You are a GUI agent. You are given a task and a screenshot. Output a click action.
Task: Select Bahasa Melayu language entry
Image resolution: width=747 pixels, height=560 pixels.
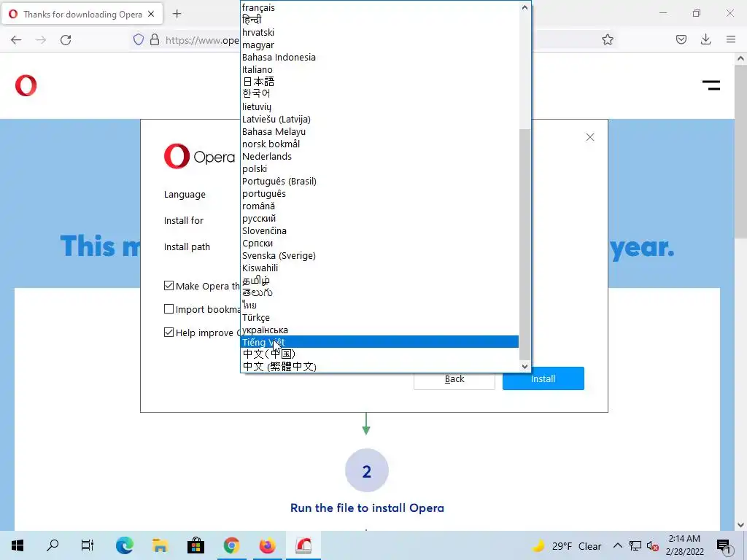coord(379,131)
